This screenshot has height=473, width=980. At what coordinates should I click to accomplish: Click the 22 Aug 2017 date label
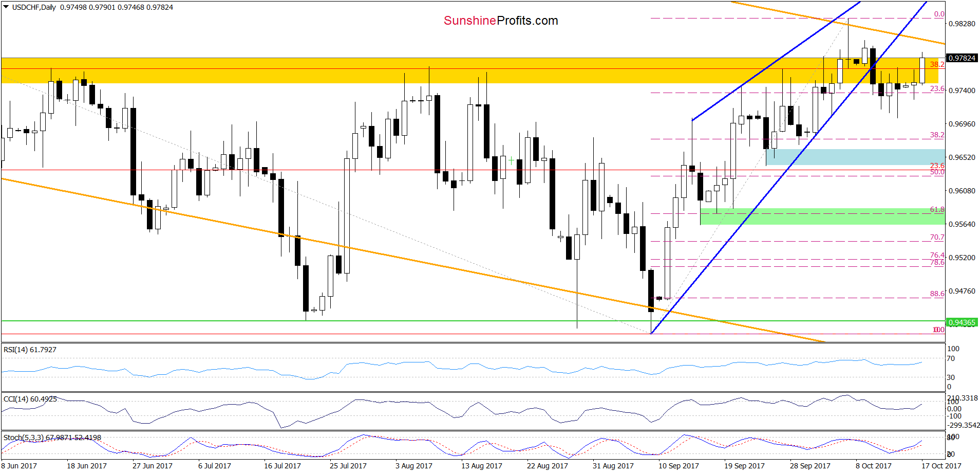click(x=548, y=466)
